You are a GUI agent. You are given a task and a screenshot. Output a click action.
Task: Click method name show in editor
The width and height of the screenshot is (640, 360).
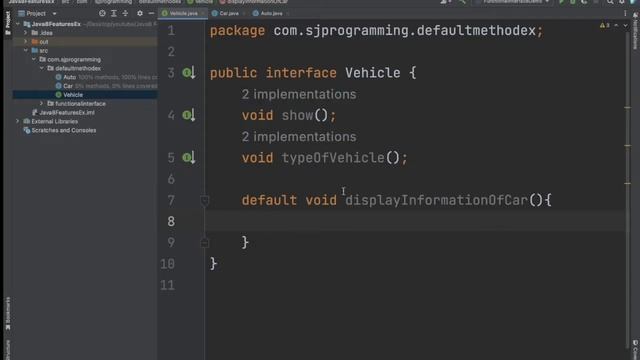point(298,116)
